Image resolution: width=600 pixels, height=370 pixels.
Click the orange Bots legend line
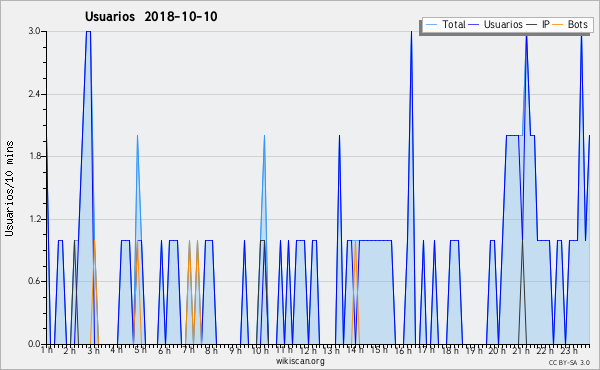coord(558,25)
